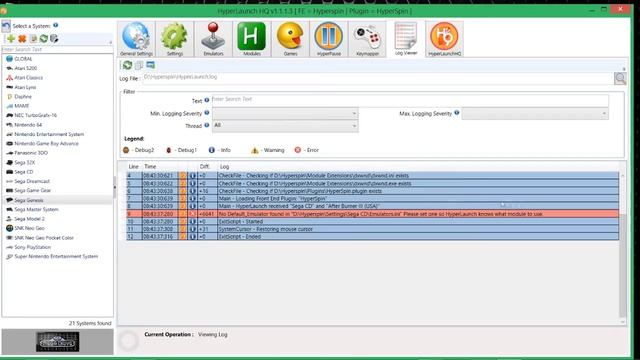Click the help icon beside Text filter
Viewport: 640px width, 360px height.
207,100
